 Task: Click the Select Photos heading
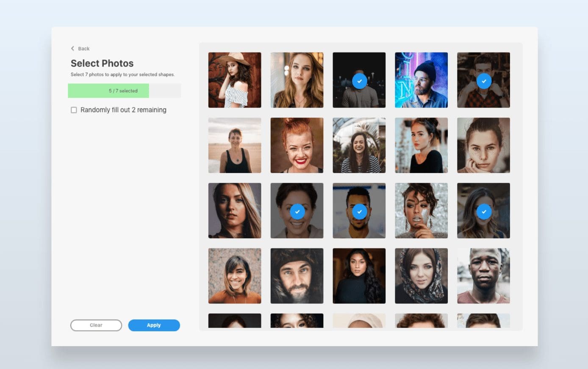102,63
